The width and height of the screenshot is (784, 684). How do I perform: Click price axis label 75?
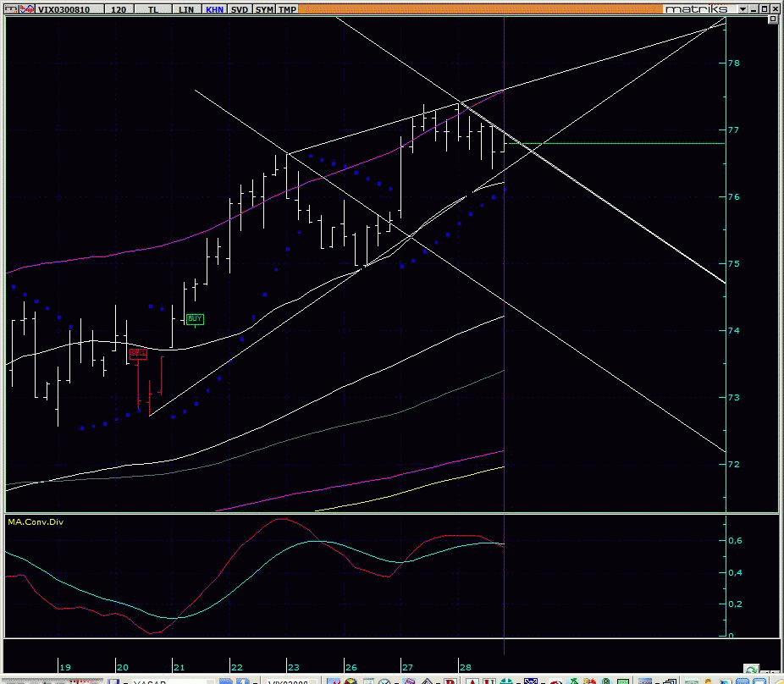[733, 264]
